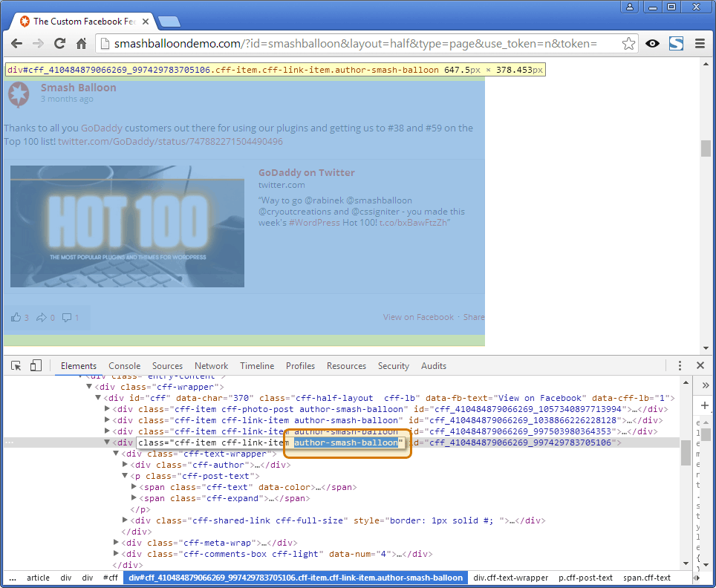
Task: Close the DevTools panel
Action: [x=700, y=365]
